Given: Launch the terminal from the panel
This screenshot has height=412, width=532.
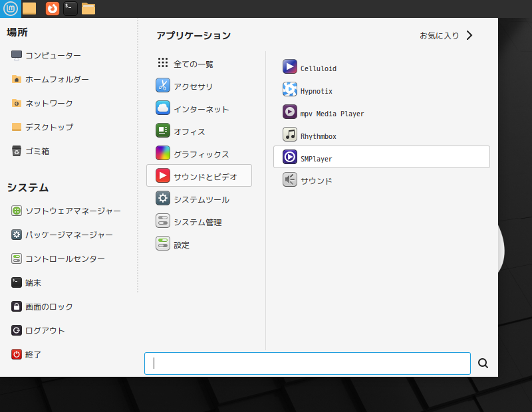Looking at the screenshot, I should (70, 9).
